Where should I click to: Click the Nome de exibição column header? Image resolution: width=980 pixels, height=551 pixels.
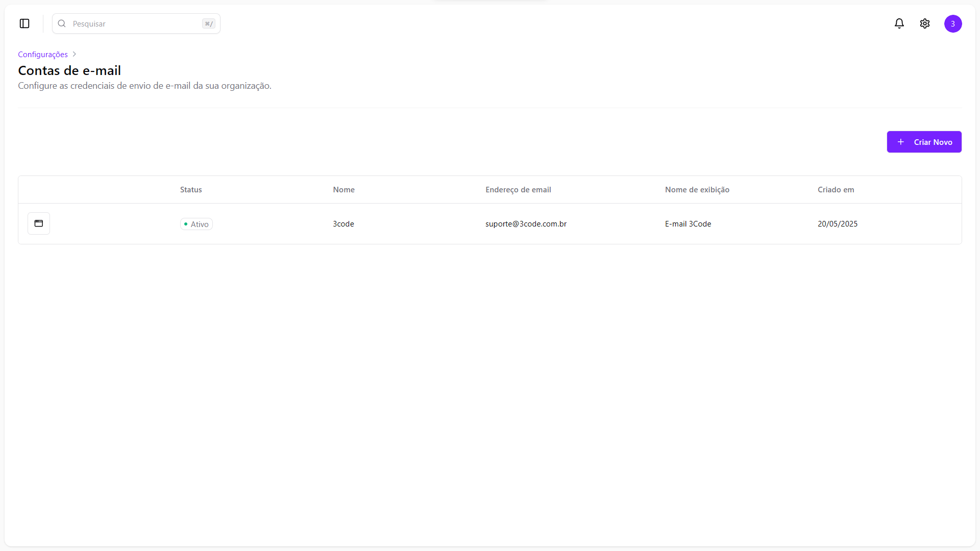697,190
